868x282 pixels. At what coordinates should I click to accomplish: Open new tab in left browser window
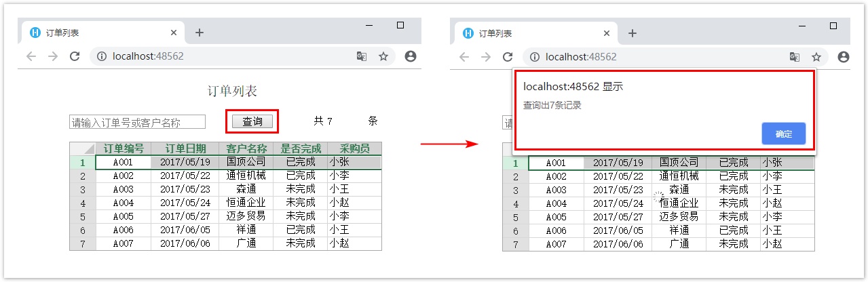[199, 33]
